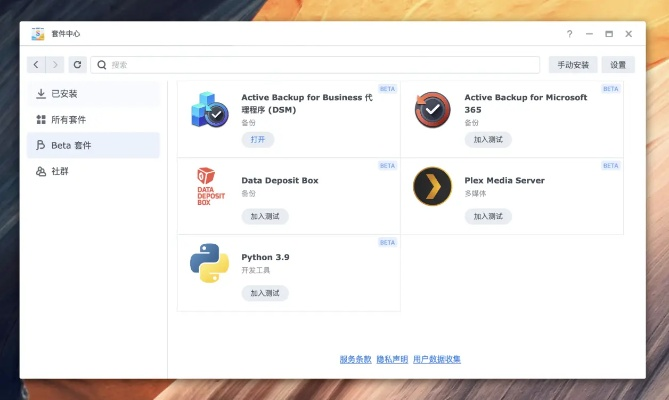Click 加入测试 for Python 3.9
Image resolution: width=669 pixels, height=400 pixels.
pyautogui.click(x=265, y=293)
